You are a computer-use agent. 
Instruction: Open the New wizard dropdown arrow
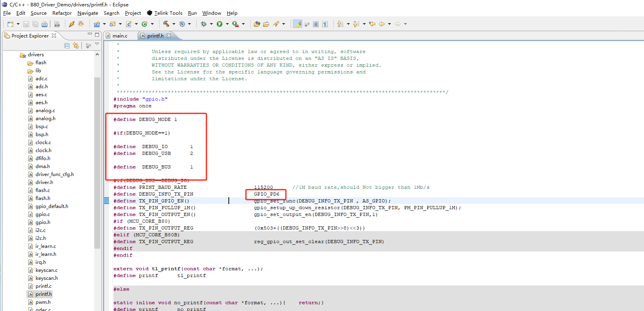click(18, 24)
